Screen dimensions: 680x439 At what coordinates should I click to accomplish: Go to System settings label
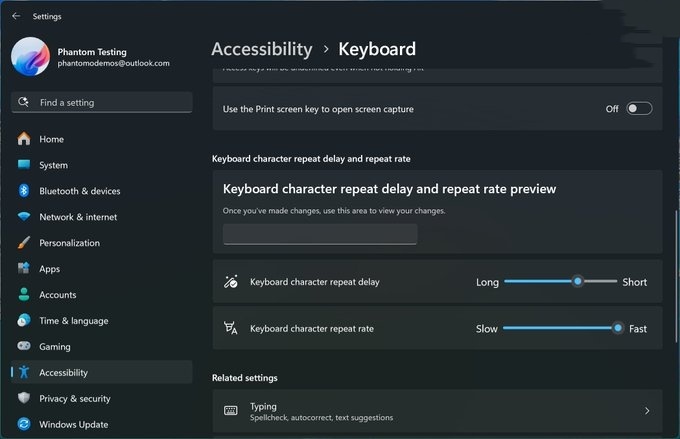point(53,165)
